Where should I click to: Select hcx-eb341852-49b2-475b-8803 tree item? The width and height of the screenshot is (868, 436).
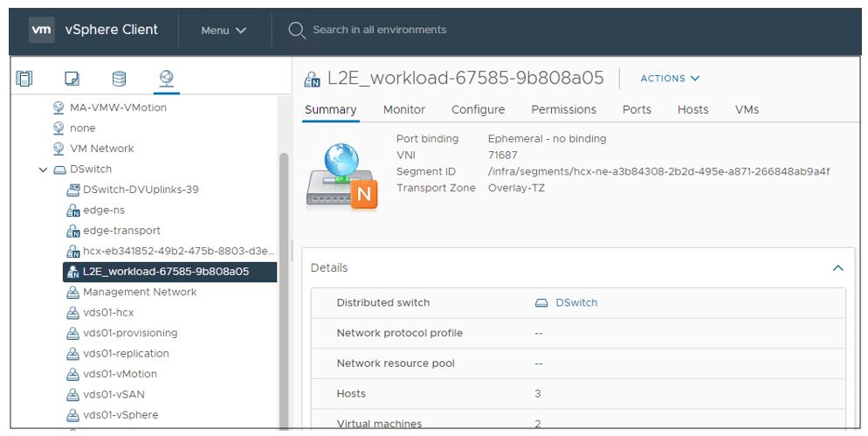coord(178,252)
